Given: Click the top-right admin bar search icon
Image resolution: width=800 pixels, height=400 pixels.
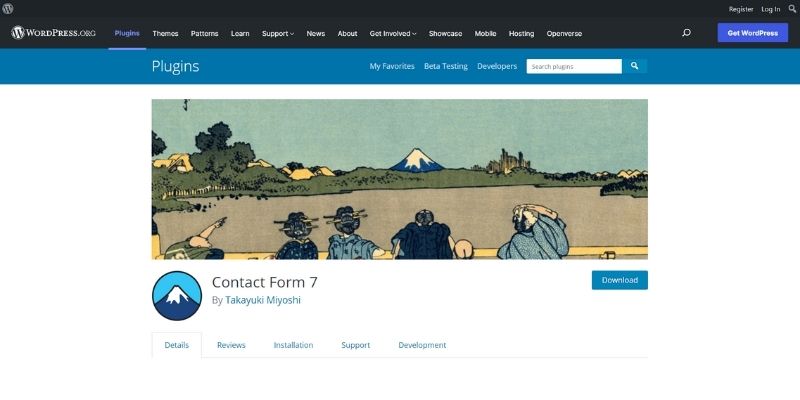Looking at the screenshot, I should (792, 9).
